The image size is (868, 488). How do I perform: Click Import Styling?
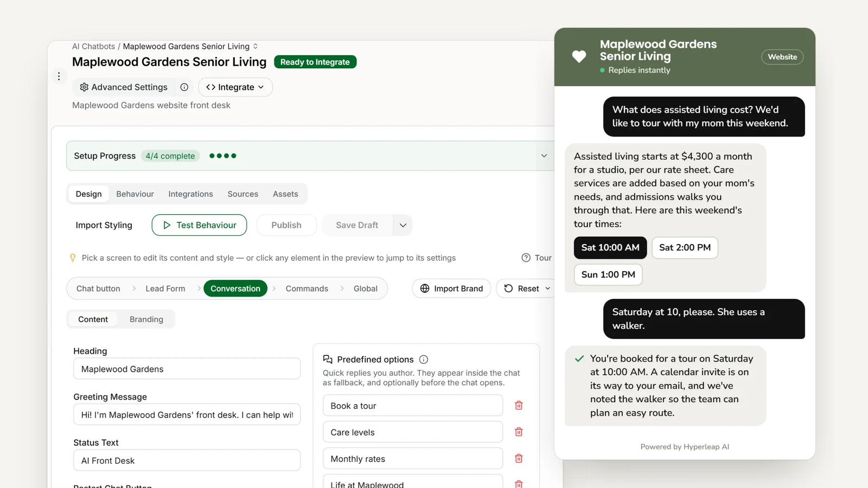104,226
